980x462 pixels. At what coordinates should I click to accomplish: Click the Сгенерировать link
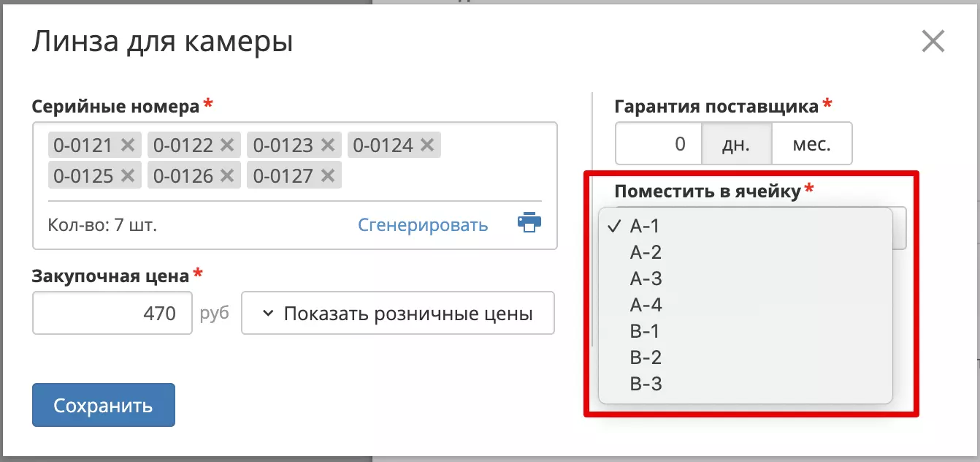click(423, 225)
